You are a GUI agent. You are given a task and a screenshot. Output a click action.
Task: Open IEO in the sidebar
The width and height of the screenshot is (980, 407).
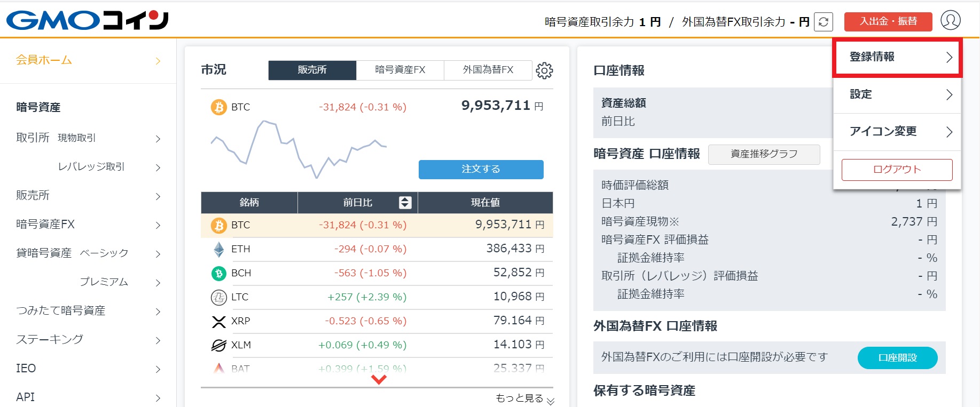coord(88,369)
